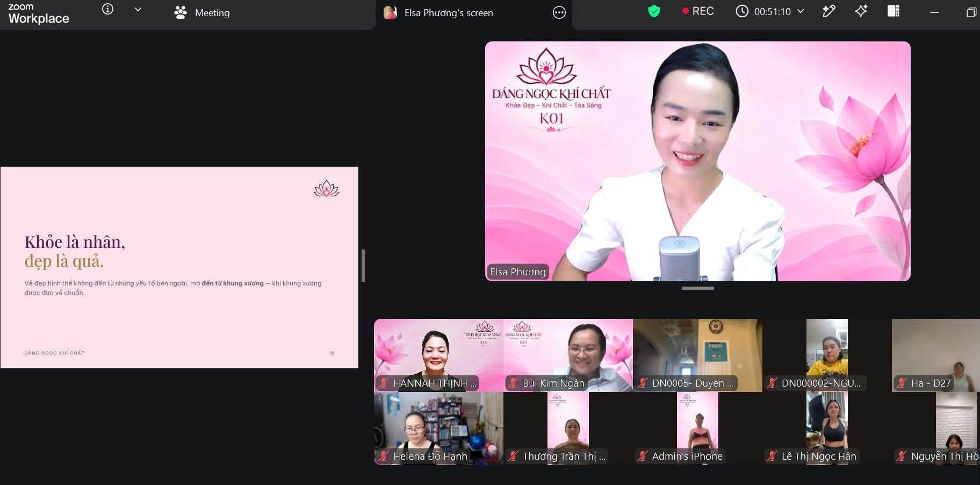Expand the chevron next to the info icon
980x485 pixels.
tap(138, 9)
